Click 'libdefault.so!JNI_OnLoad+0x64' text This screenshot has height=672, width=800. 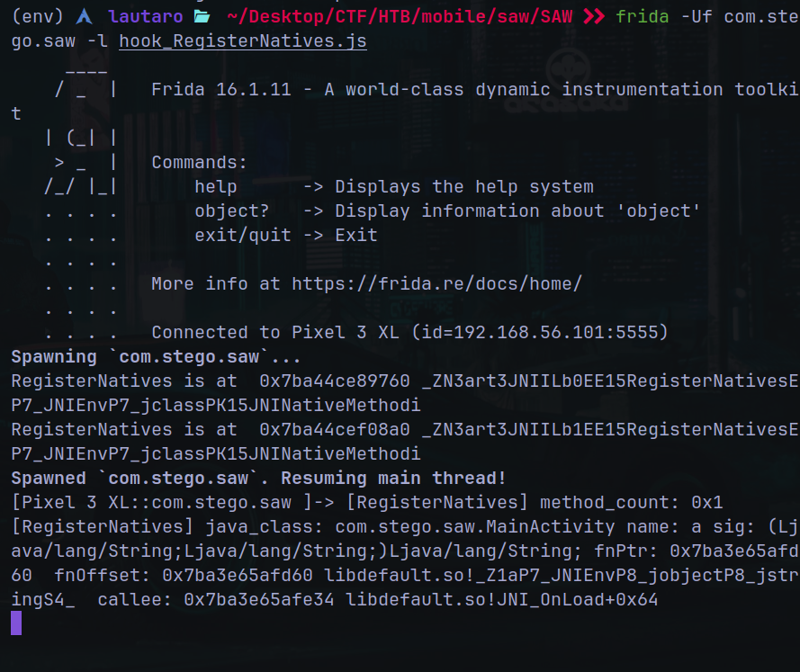501,600
